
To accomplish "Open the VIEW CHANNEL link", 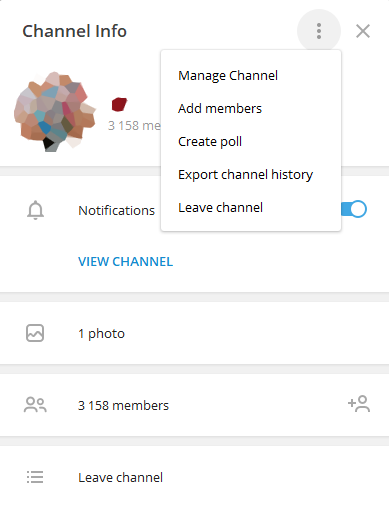I will [126, 262].
